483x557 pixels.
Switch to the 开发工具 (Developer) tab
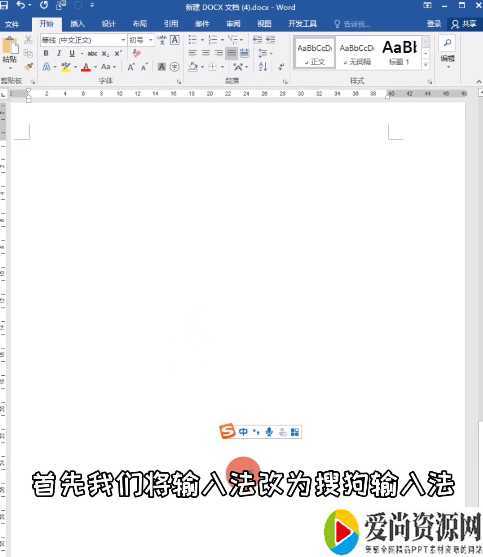[x=302, y=24]
